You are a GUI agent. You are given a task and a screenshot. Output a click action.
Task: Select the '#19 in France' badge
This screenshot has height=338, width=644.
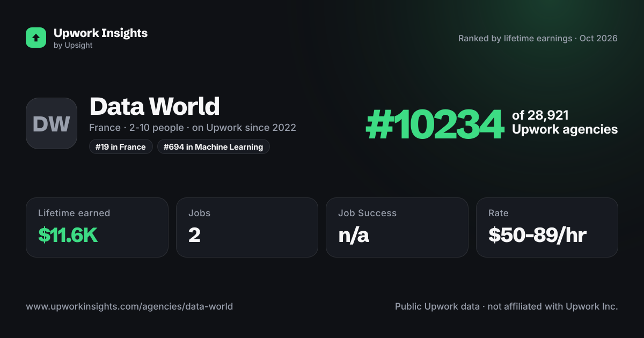[121, 146]
